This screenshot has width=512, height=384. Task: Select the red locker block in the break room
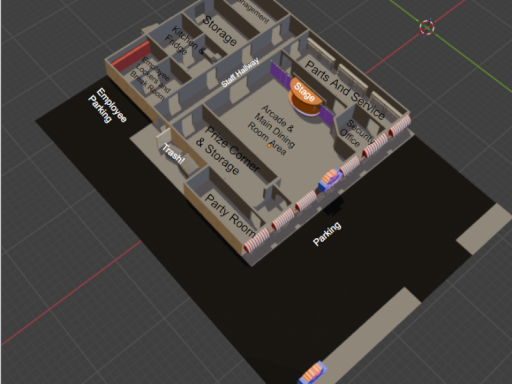(x=130, y=56)
